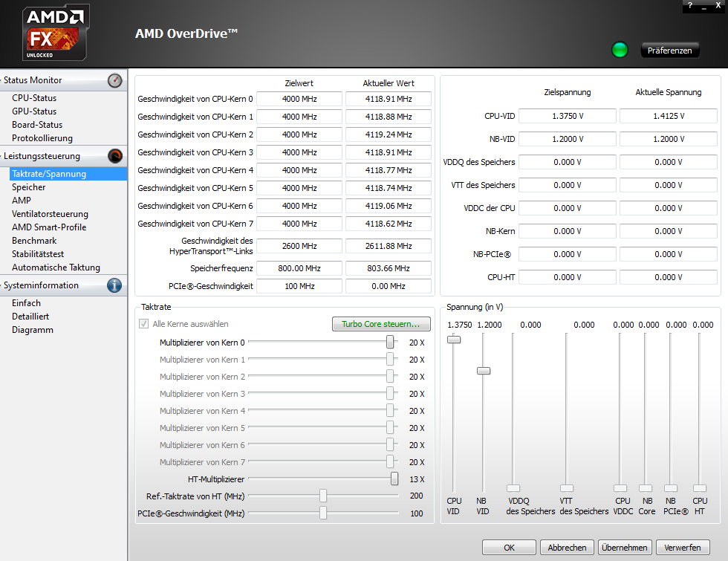Viewport: 728px width, 561px height.
Task: Click PCIe-Geschwindigkeit current value 0.00 MHz
Action: (389, 286)
